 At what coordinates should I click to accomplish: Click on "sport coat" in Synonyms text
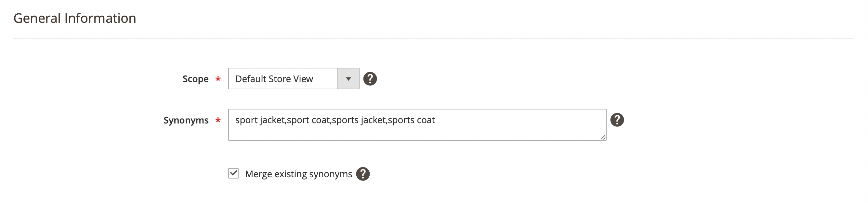tap(308, 120)
